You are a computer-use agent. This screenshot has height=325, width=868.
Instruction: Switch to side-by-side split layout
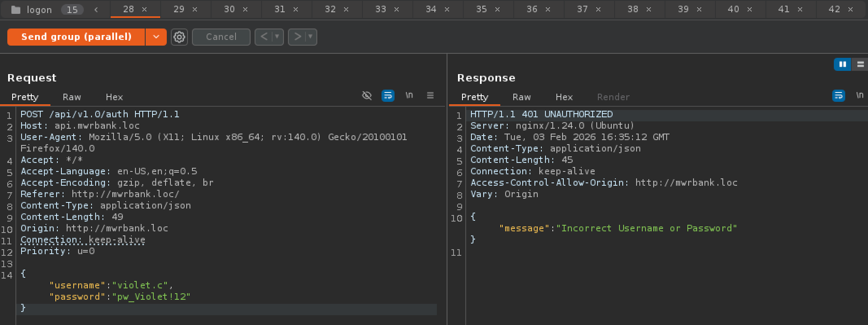842,64
